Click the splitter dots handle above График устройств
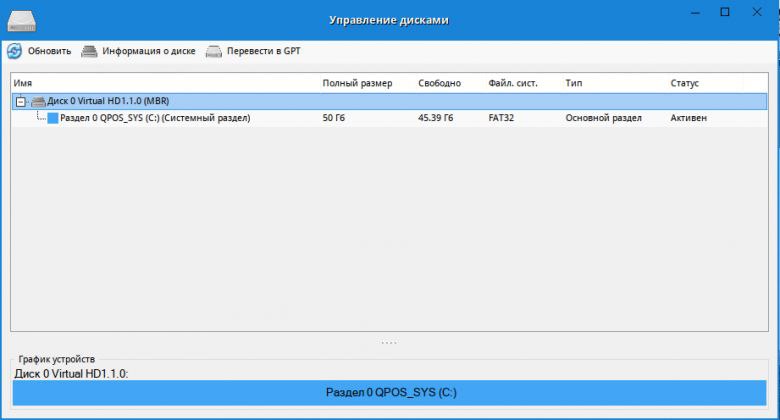The image size is (780, 420). pyautogui.click(x=389, y=342)
